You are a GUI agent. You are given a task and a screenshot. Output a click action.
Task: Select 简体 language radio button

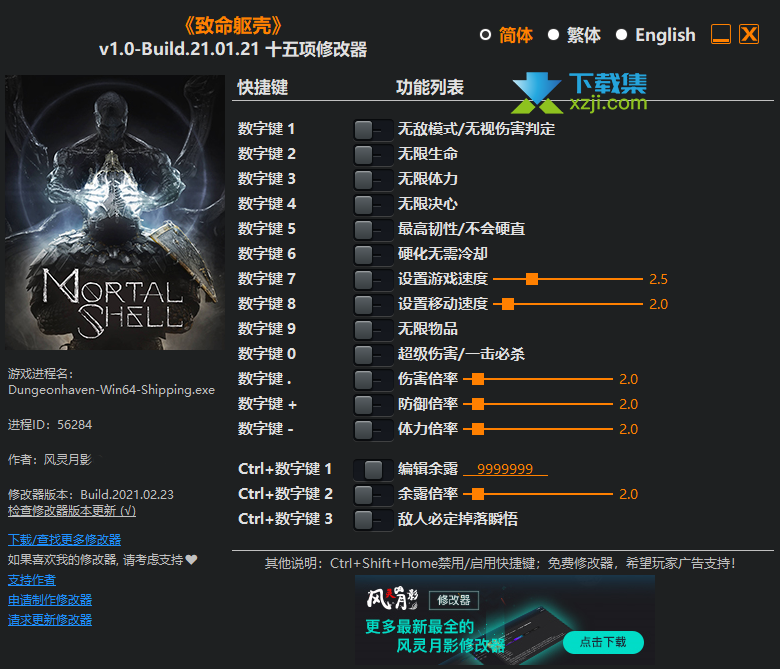(486, 35)
